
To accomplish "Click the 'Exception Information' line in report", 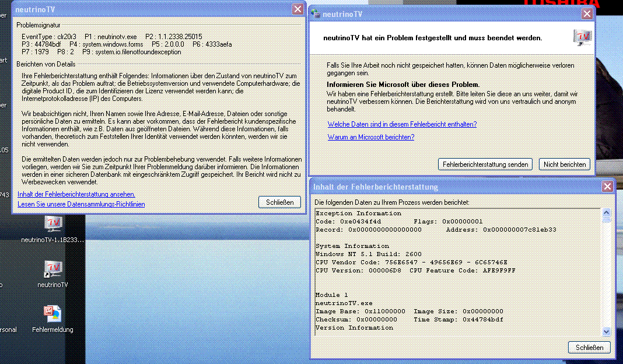I will point(358,213).
